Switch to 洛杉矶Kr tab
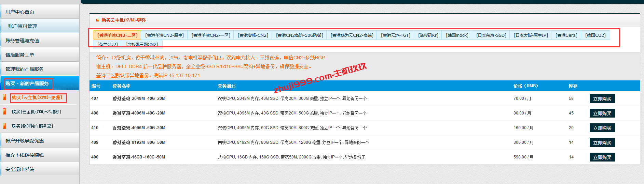Screen dimensions: 644x184 click(x=428, y=35)
